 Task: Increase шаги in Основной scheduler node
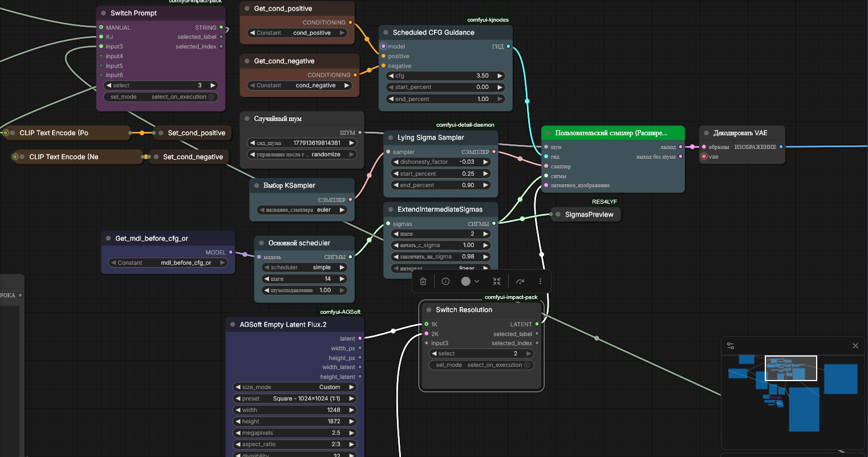click(342, 279)
